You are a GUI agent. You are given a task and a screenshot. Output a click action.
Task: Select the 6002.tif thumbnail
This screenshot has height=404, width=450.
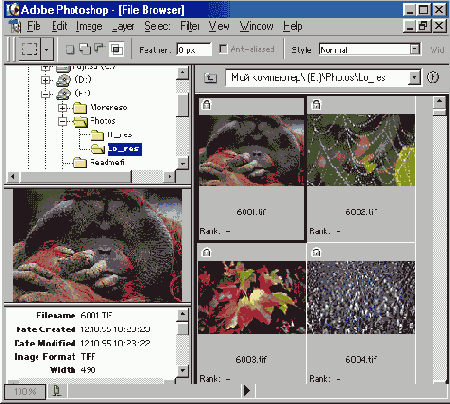tap(361, 150)
